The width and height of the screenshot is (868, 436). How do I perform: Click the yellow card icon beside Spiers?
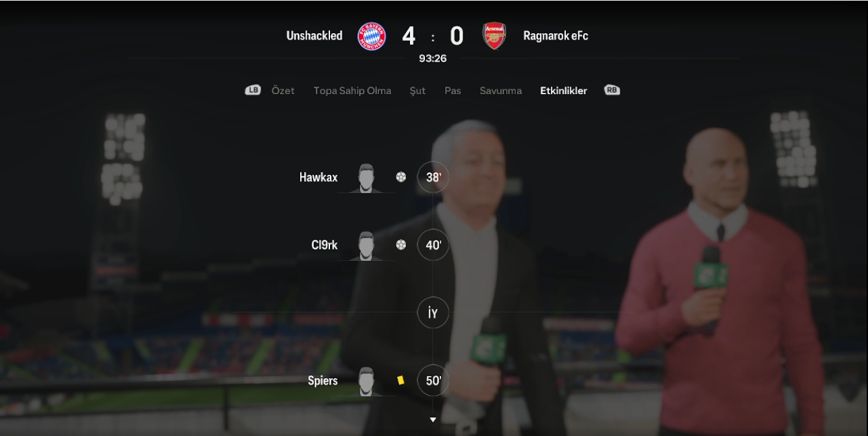(401, 380)
